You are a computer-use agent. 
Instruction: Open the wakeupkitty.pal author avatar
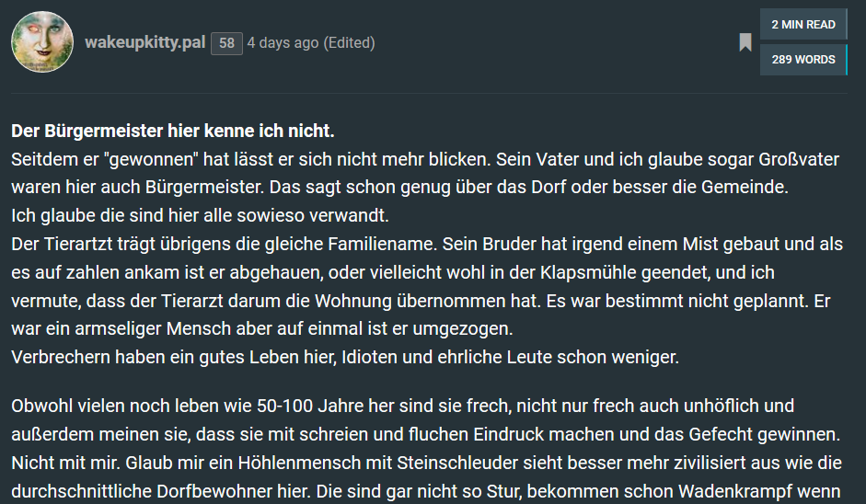pyautogui.click(x=42, y=42)
